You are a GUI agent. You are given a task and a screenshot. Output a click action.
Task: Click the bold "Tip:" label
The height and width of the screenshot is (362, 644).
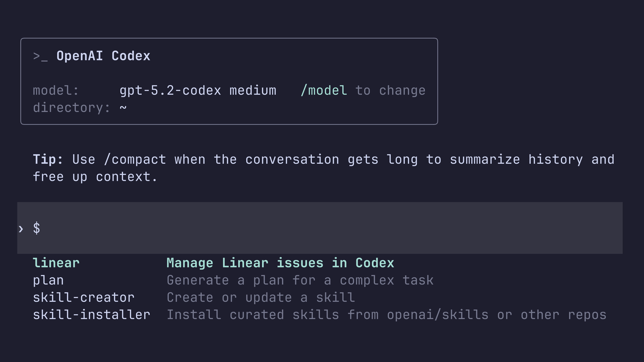coord(48,160)
